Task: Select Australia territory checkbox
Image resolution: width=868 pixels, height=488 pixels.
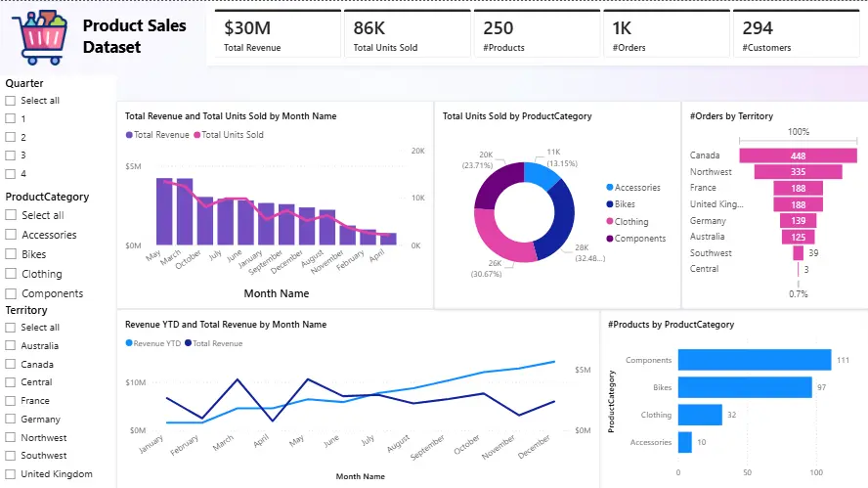Action: pos(10,345)
